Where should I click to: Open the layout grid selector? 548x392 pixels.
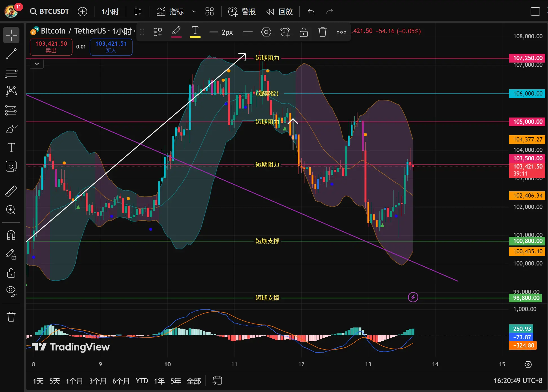click(209, 12)
